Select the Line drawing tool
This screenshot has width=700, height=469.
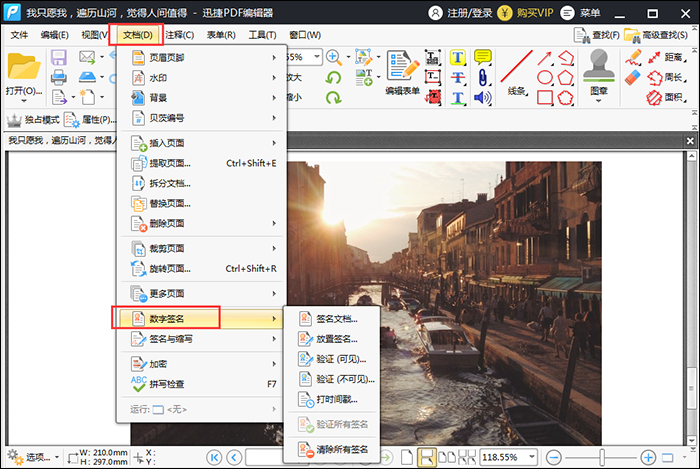coord(517,73)
